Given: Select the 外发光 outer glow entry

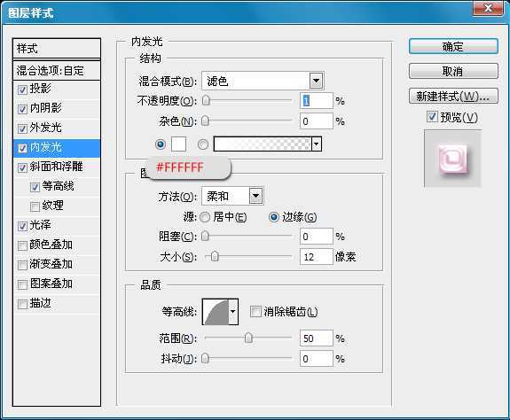Looking at the screenshot, I should [45, 128].
